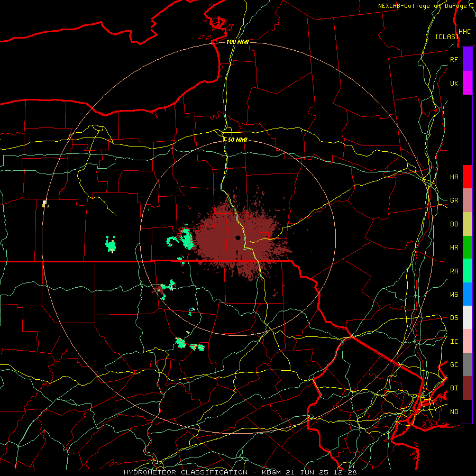Click the DS legend label
The height and width of the screenshot is (476, 476).
point(454,318)
